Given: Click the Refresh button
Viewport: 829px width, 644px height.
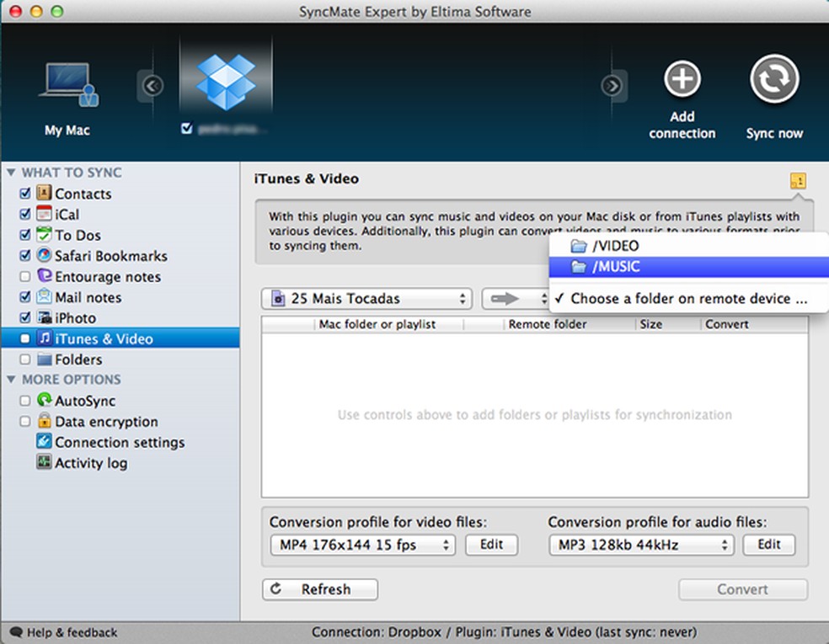Looking at the screenshot, I should tap(320, 589).
